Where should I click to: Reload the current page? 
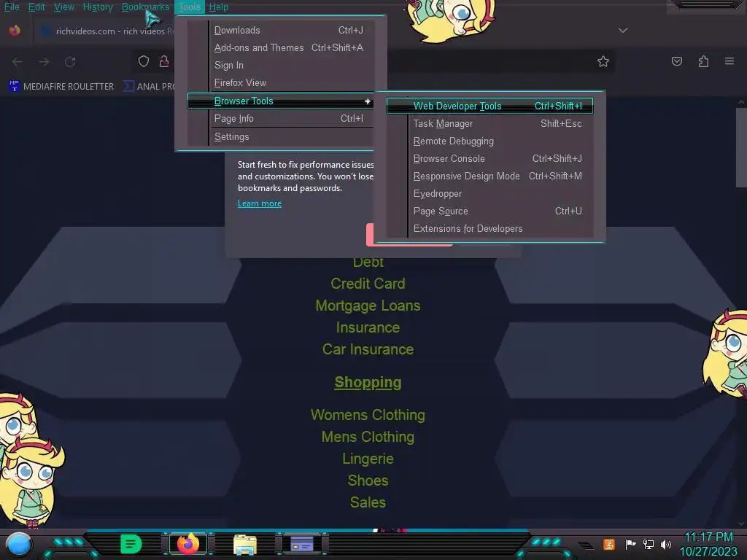71,62
